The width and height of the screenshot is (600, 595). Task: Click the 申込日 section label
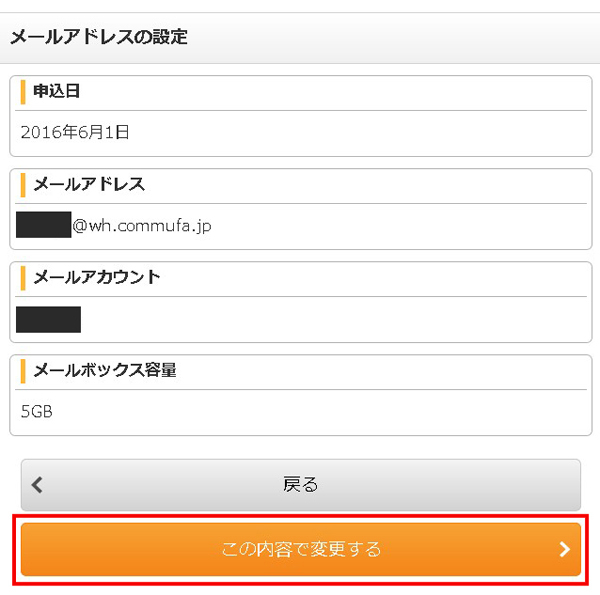click(x=57, y=92)
